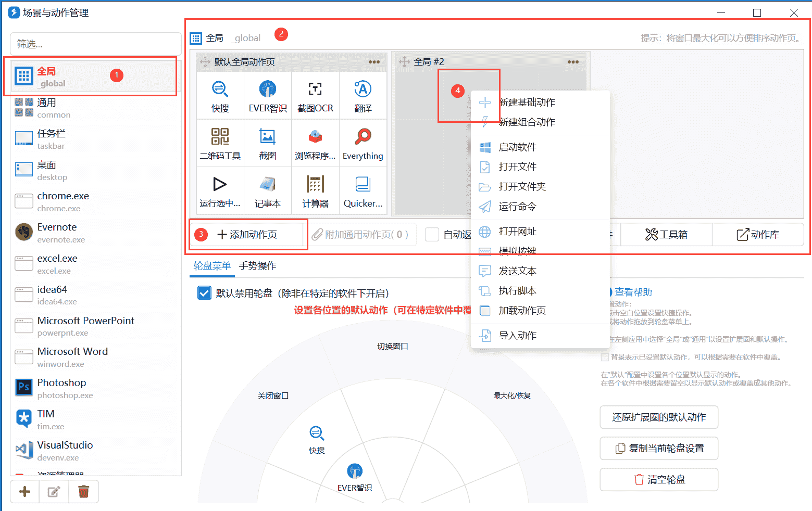The image size is (812, 511).
Task: Delete the selected scene with trash button
Action: pyautogui.click(x=83, y=491)
